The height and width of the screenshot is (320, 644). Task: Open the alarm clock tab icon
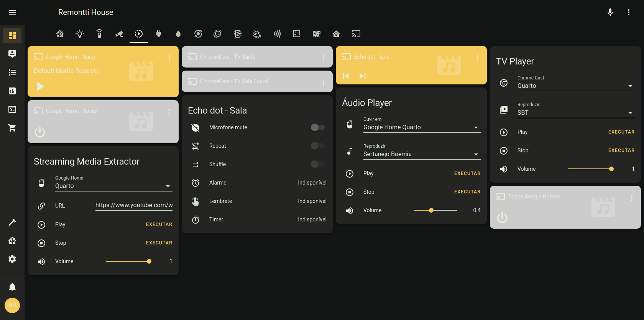click(x=218, y=34)
